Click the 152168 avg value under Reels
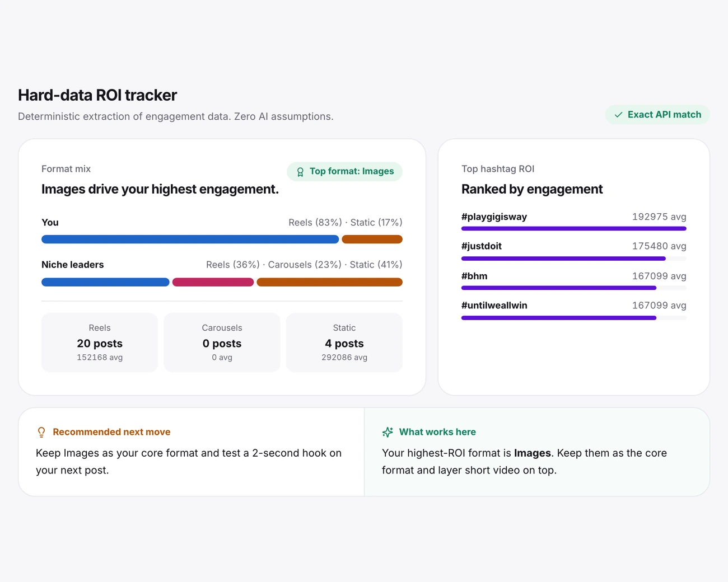The height and width of the screenshot is (582, 728). coord(100,358)
